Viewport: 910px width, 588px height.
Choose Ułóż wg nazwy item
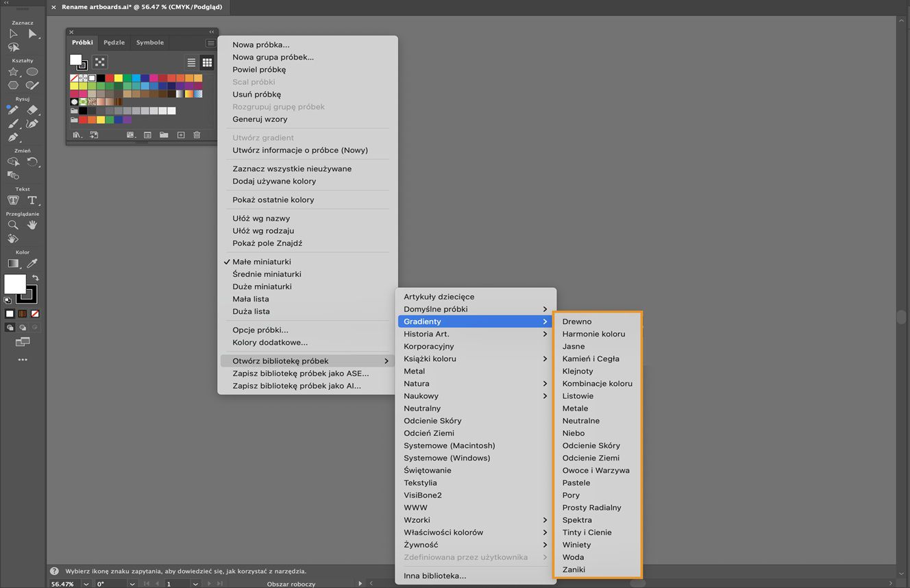308,219
